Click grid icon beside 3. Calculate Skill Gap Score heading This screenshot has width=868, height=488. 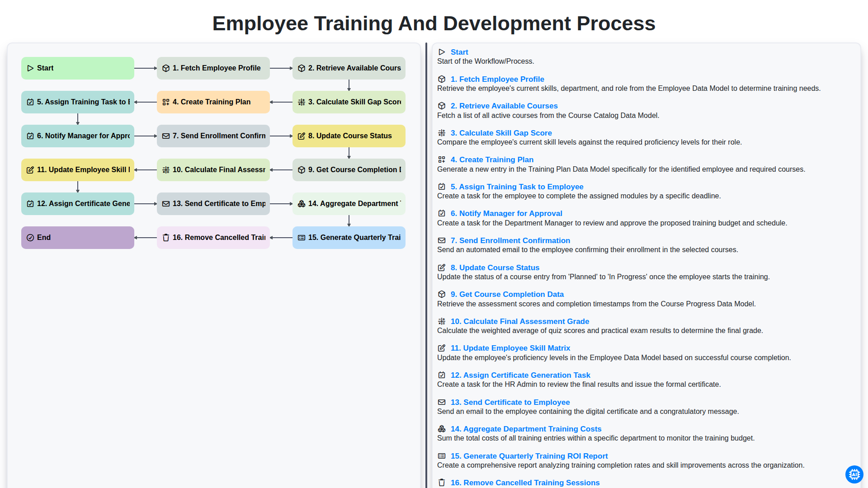(x=442, y=133)
